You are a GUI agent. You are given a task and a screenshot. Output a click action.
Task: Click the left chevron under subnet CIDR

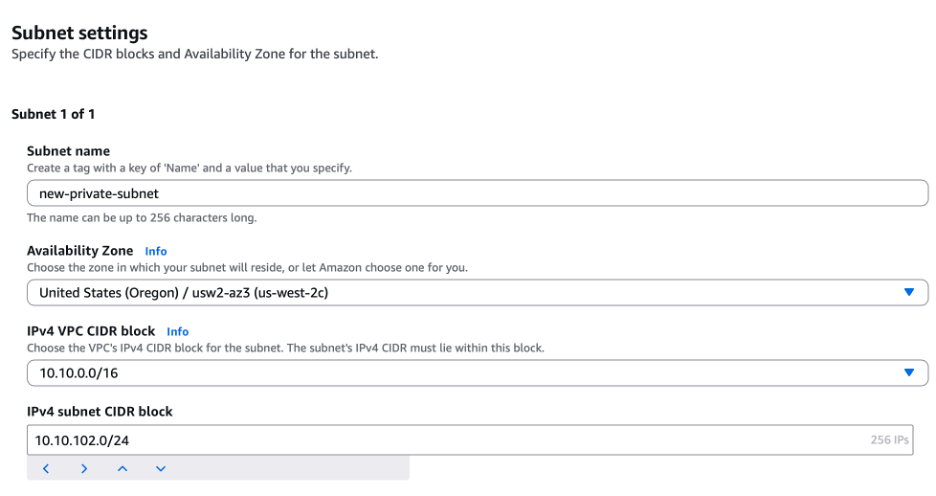coord(46,468)
